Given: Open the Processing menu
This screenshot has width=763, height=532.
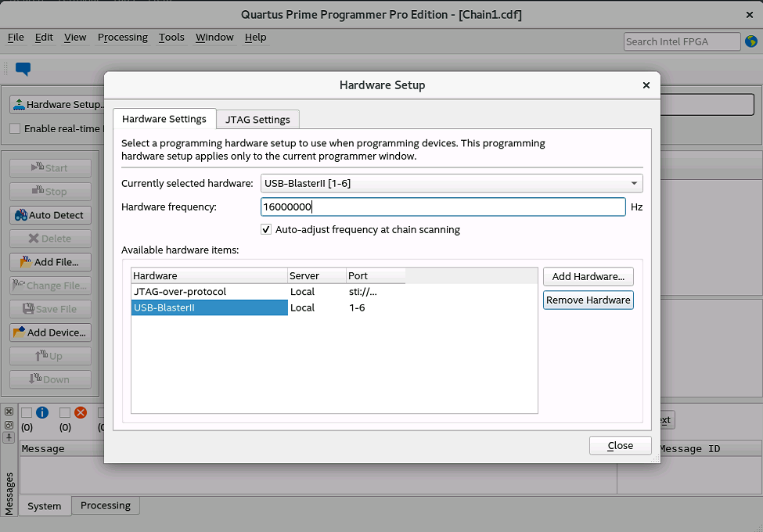Looking at the screenshot, I should tap(122, 37).
